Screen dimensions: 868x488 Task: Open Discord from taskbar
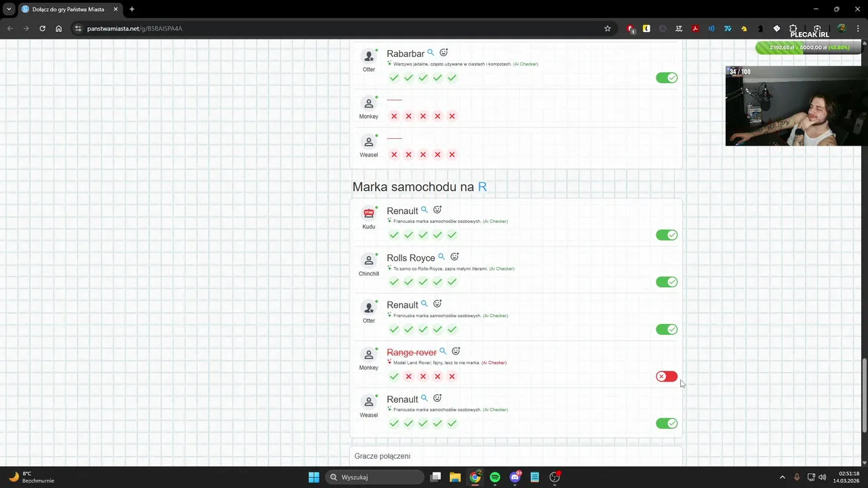515,477
